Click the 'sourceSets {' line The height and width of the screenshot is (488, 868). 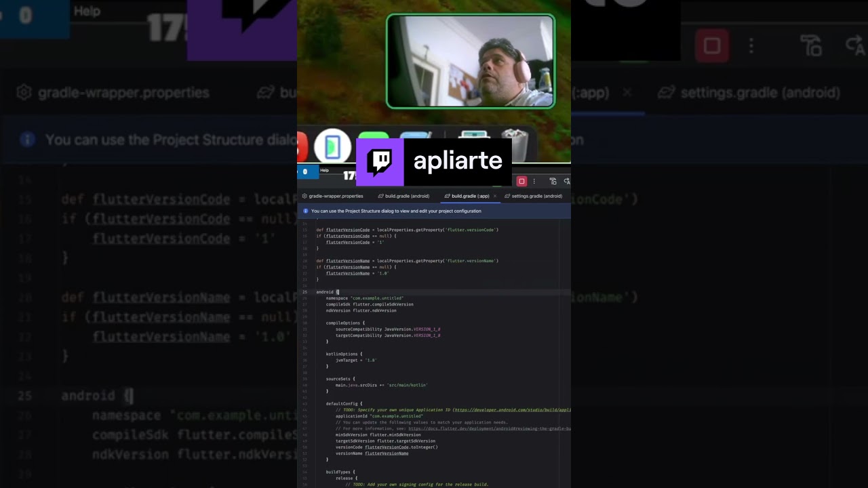coord(340,379)
